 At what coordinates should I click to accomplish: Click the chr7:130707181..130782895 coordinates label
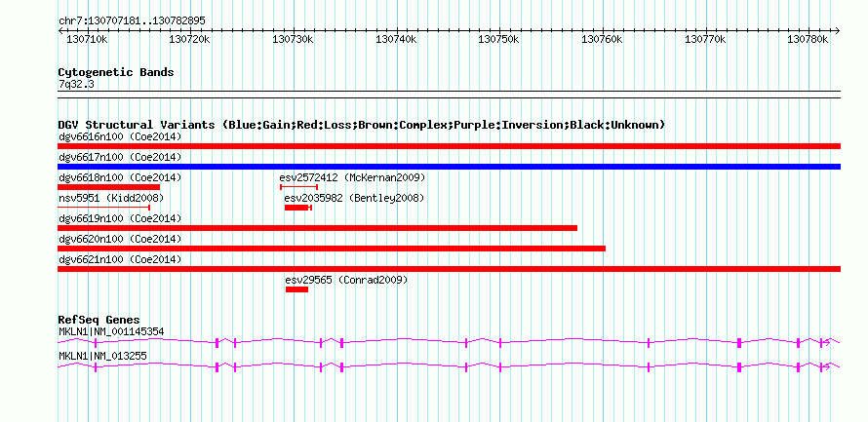[x=132, y=21]
